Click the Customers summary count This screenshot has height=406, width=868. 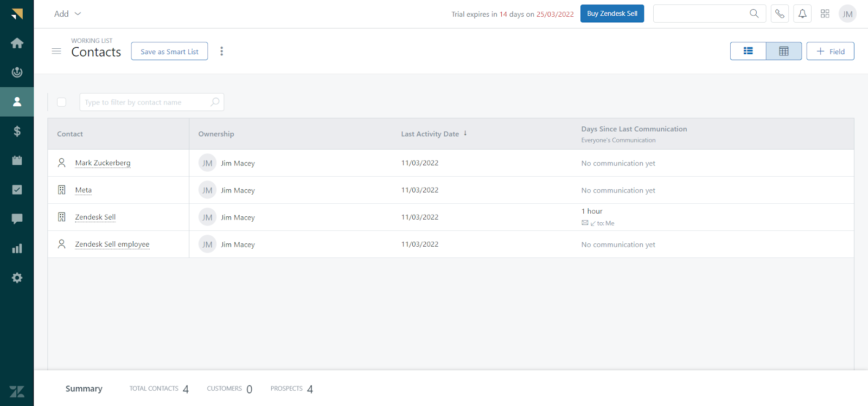(249, 389)
